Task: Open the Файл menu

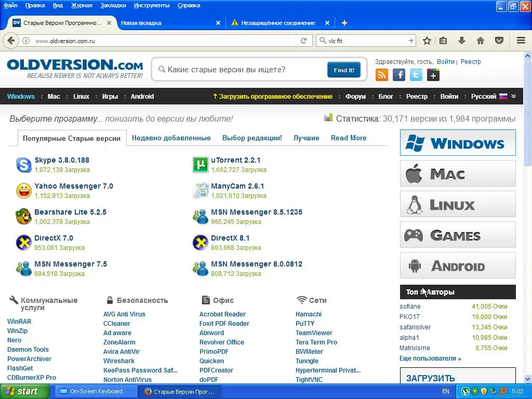Action: point(10,5)
